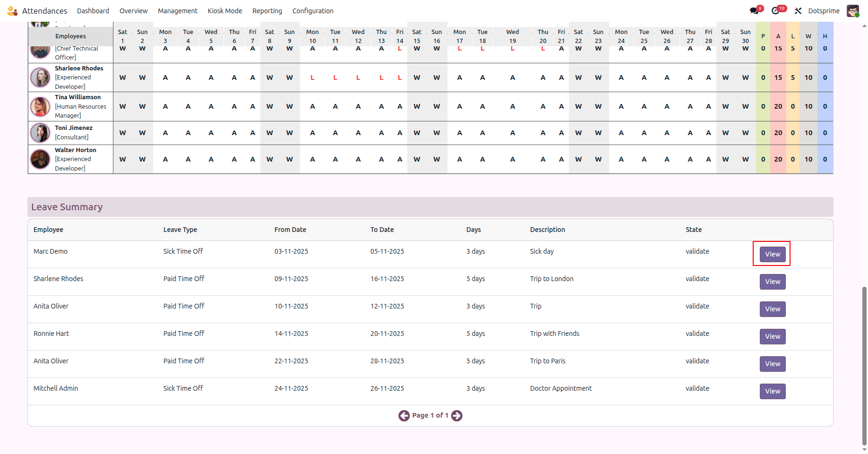The width and height of the screenshot is (868, 454).
Task: Open the Configuration menu
Action: [x=313, y=10]
